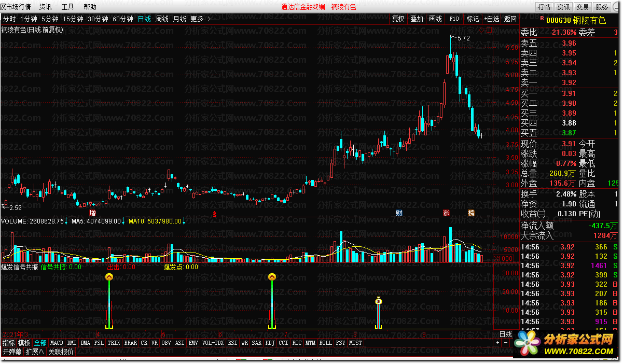Switch to the 模板 tab
The height and width of the screenshot is (364, 623).
(x=24, y=343)
